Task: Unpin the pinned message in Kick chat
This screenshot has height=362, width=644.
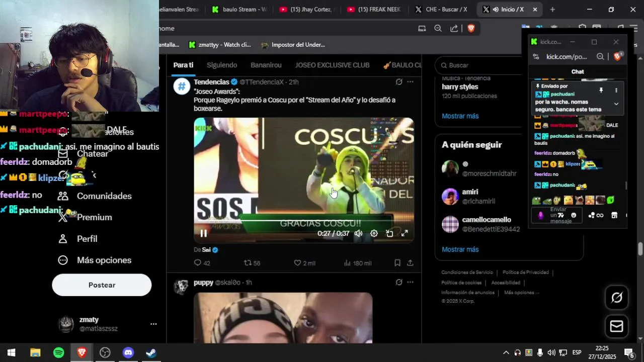Action: [x=601, y=90]
